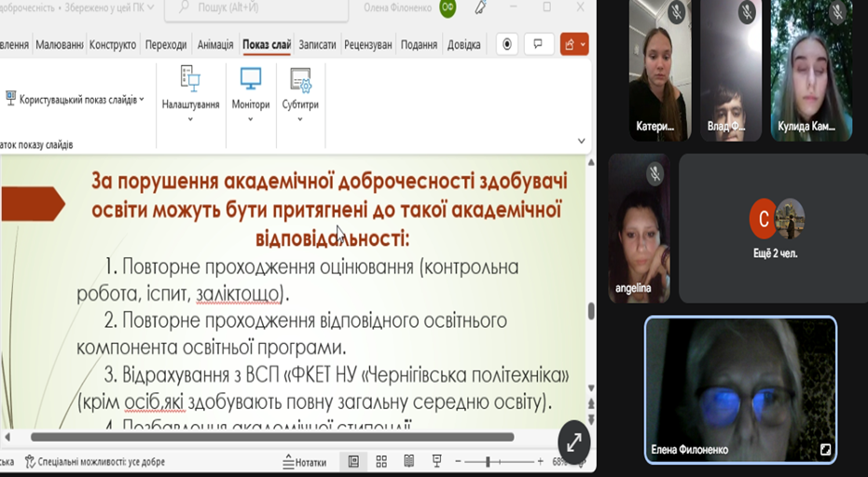View the Ещё 2 чел. participants tile

[x=775, y=228]
